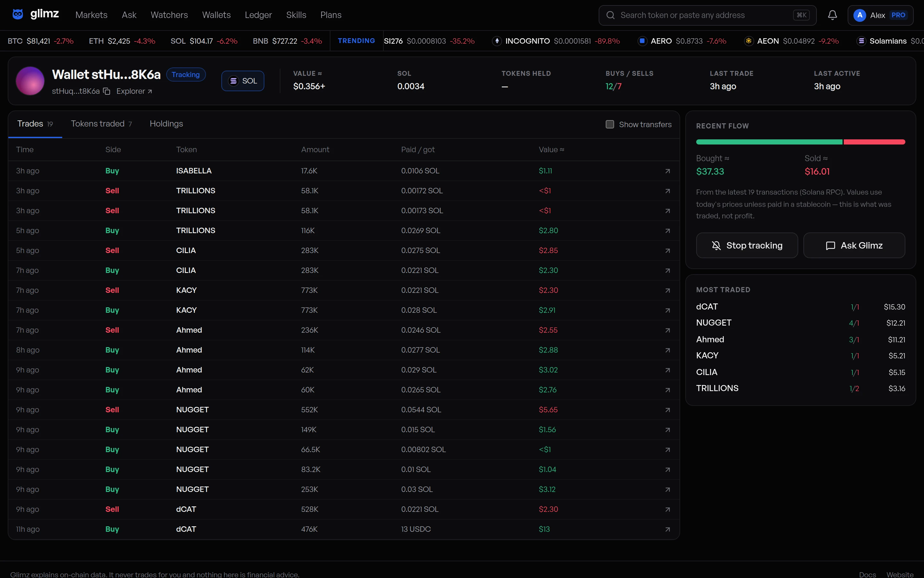Viewport: 924px width, 578px height.
Task: Click the AEON token icon in ticker
Action: pyautogui.click(x=749, y=41)
